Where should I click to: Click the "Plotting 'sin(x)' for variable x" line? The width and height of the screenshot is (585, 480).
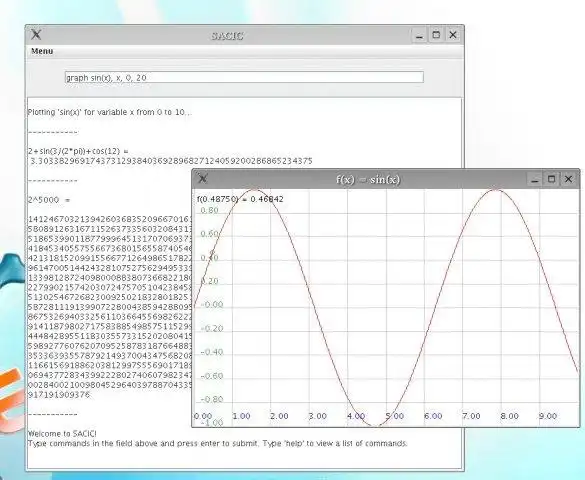click(x=110, y=112)
